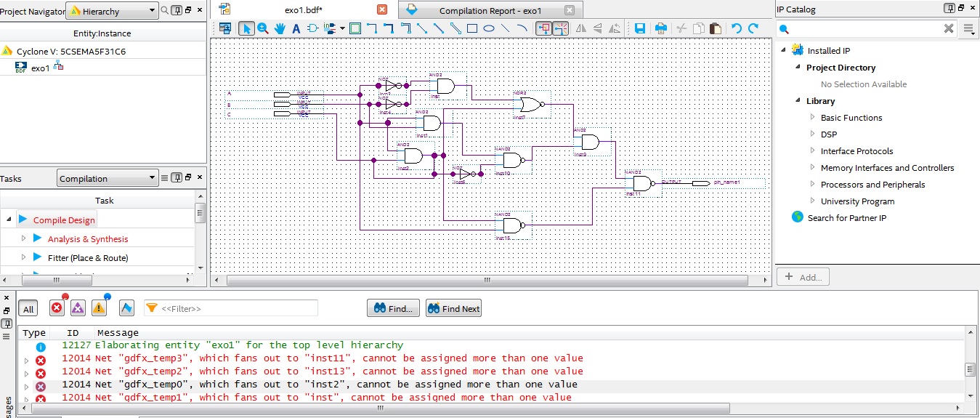Toggle the warning messages filter
The image size is (980, 418).
(x=99, y=308)
